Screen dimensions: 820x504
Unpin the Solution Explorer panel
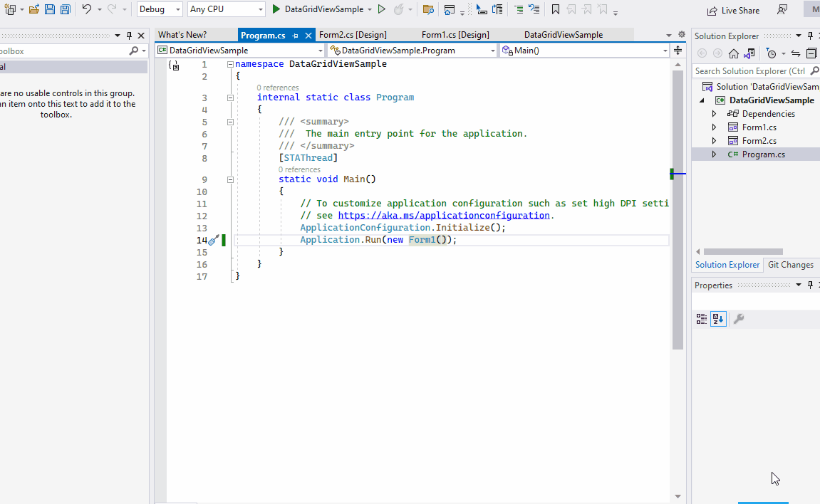click(x=811, y=35)
